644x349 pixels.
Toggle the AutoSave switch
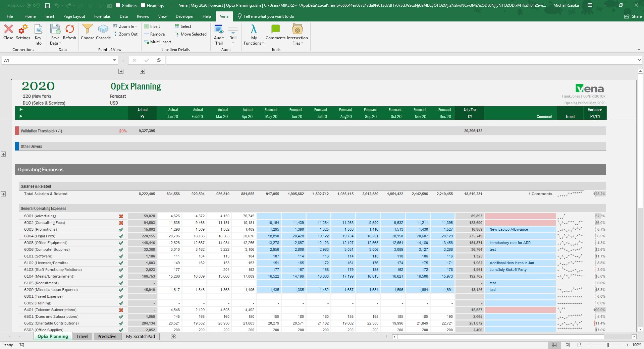(33, 5)
